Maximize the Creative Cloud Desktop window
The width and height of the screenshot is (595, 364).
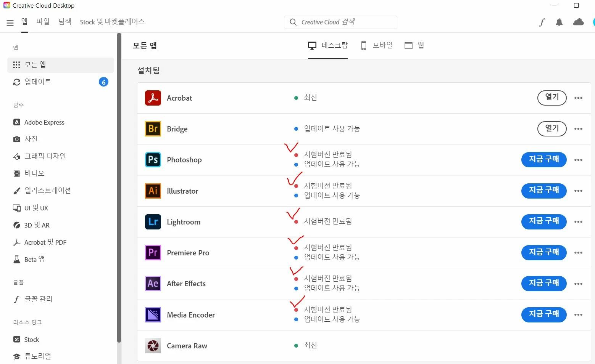pyautogui.click(x=576, y=5)
